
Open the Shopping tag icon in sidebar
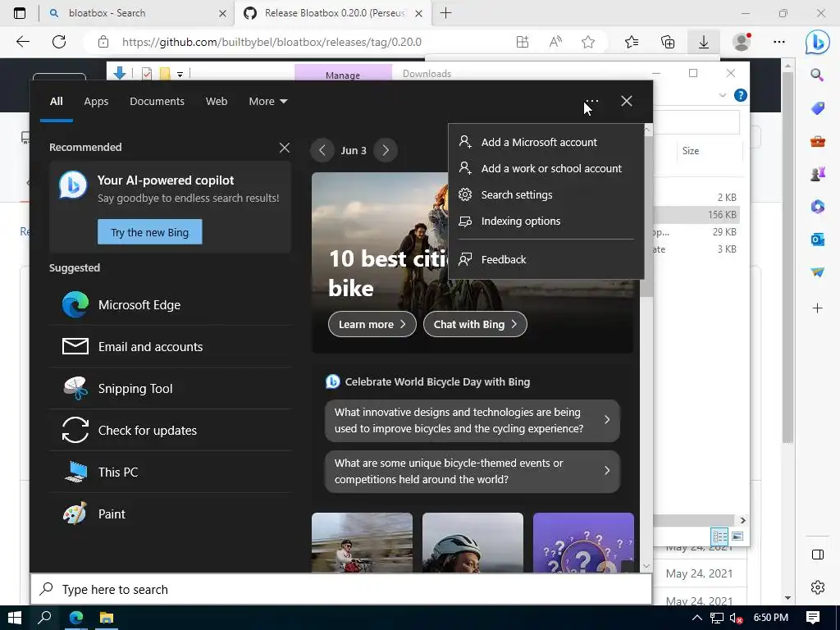point(817,108)
